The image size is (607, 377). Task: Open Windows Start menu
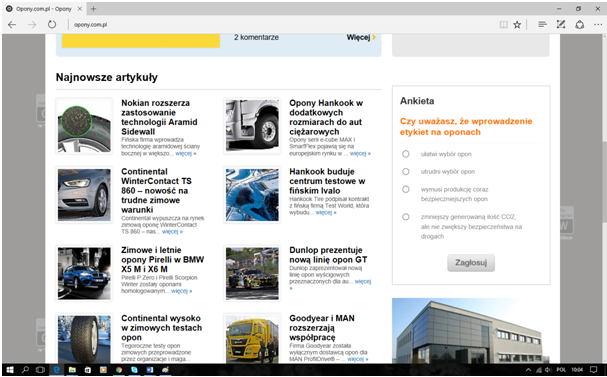coord(10,370)
